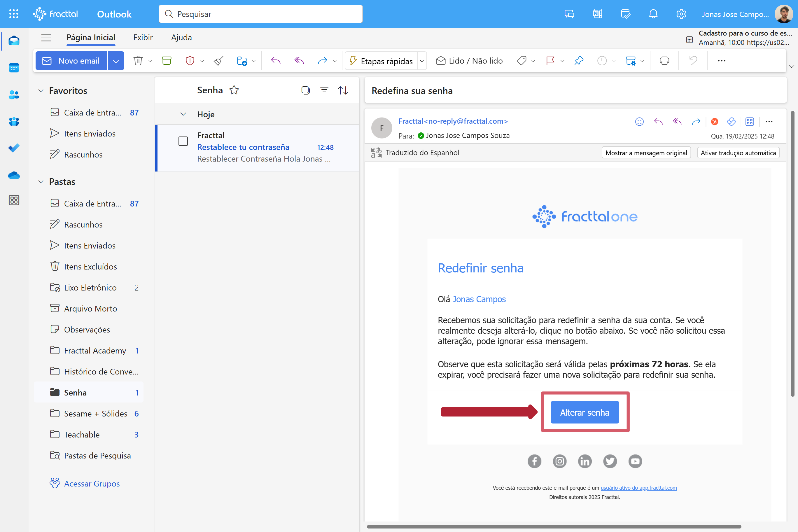
Task: Toggle the navigation pane hamburger
Action: [x=46, y=38]
